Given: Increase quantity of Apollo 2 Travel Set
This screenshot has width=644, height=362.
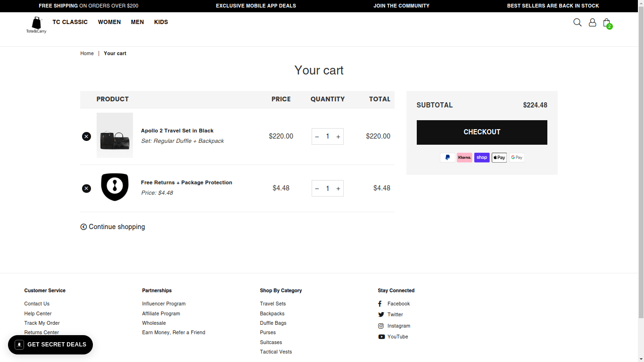Looking at the screenshot, I should [338, 136].
